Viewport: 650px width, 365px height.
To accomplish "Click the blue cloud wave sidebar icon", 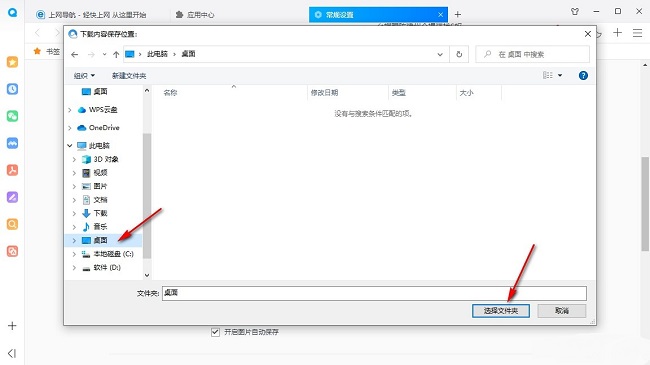I will pyautogui.click(x=12, y=143).
